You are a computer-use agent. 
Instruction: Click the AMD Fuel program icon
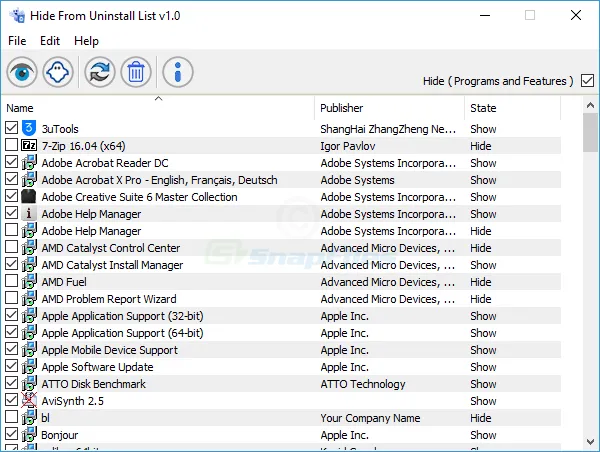pos(29,281)
